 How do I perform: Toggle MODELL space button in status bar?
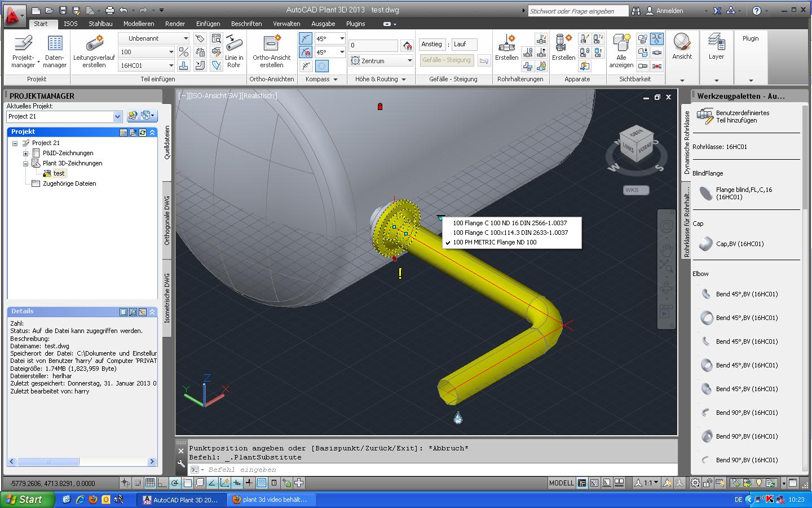pos(562,483)
